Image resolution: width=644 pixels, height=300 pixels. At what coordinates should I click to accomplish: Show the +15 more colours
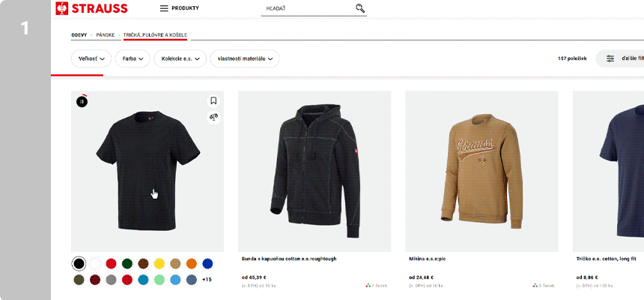pyautogui.click(x=207, y=280)
